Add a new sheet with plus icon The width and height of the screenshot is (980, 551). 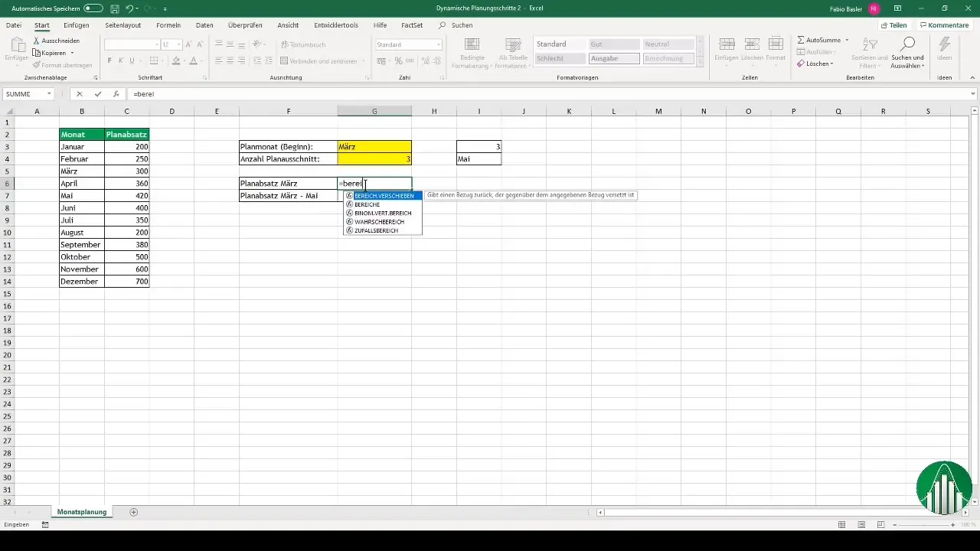tap(134, 511)
